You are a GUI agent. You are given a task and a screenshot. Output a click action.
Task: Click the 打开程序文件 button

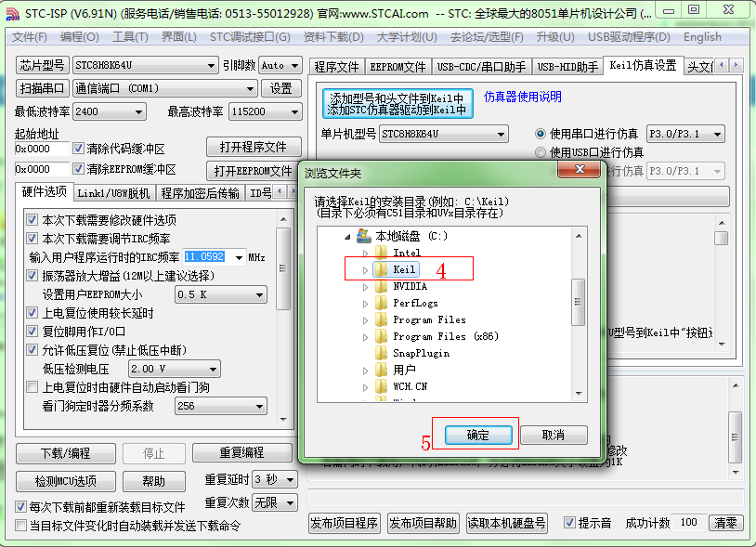(x=254, y=147)
